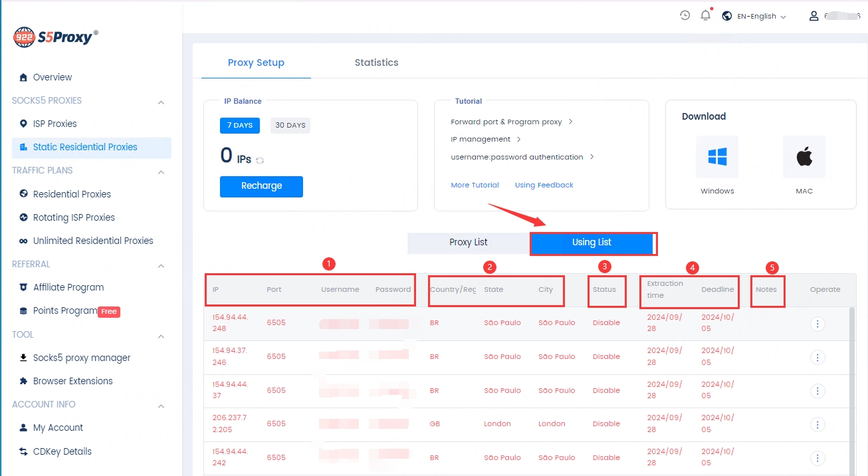Image resolution: width=868 pixels, height=476 pixels.
Task: Click the history clock icon in header
Action: (685, 15)
